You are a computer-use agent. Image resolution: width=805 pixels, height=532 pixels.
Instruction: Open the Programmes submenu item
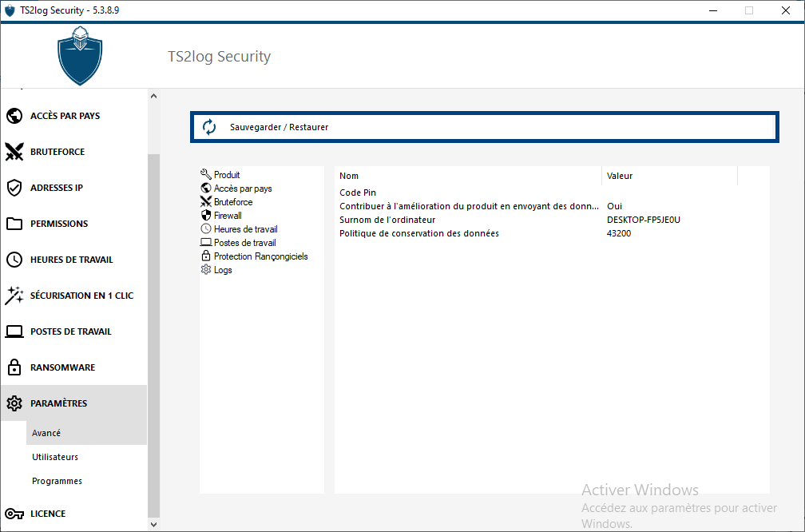pos(86,481)
